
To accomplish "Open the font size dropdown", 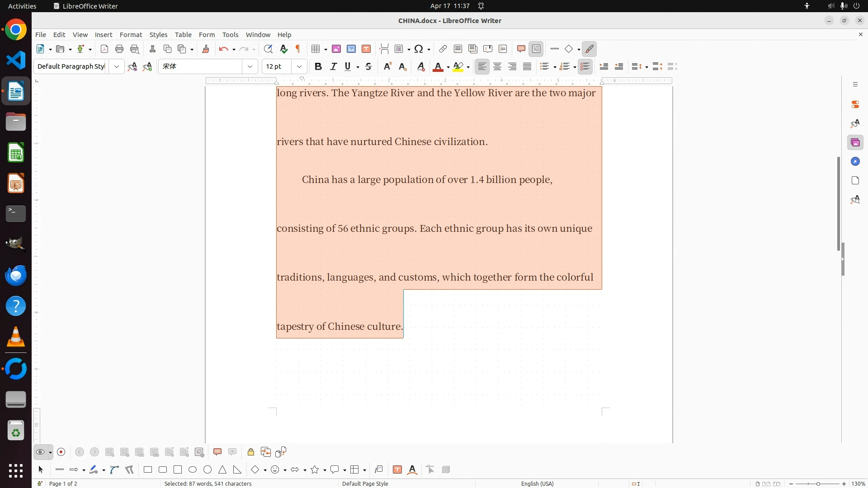I will [x=299, y=66].
